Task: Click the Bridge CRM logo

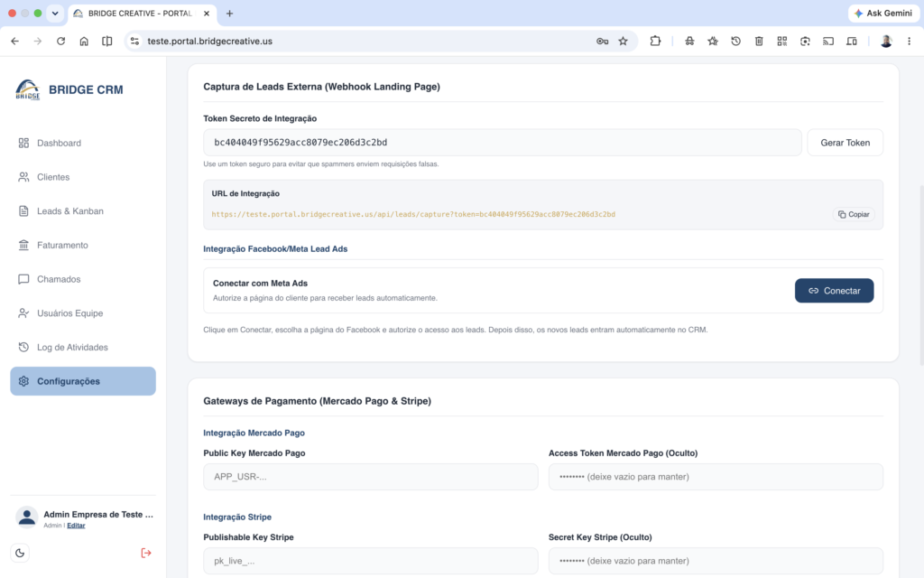Action: coord(28,89)
